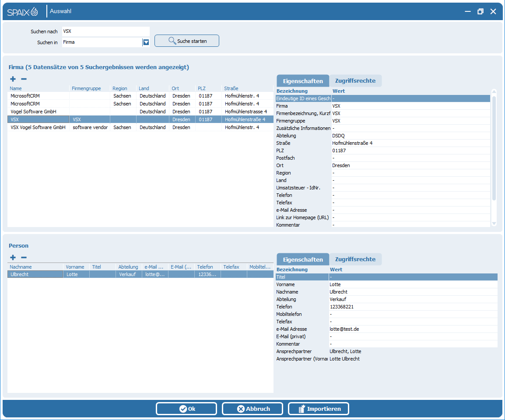Screen dimensions: 505x420
Task: Sort Person table by Nachname column
Action: [35, 267]
